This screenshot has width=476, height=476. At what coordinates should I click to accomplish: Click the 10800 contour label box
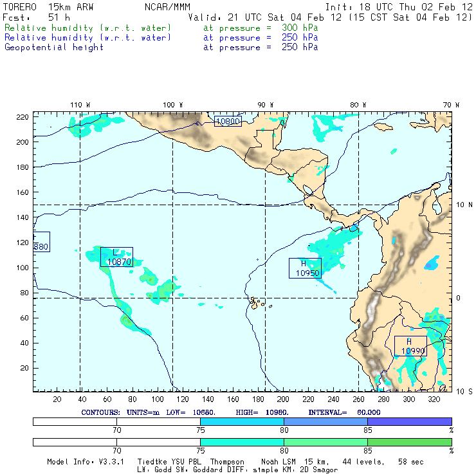pos(228,120)
